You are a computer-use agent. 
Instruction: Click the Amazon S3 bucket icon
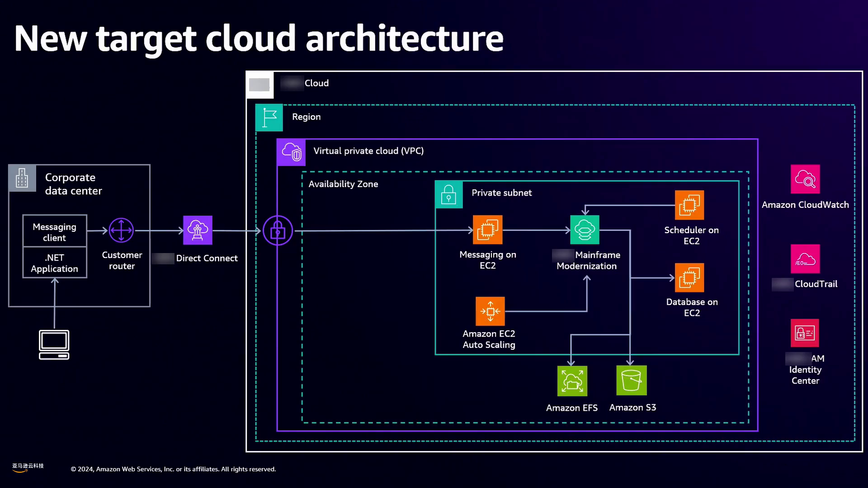tap(632, 380)
